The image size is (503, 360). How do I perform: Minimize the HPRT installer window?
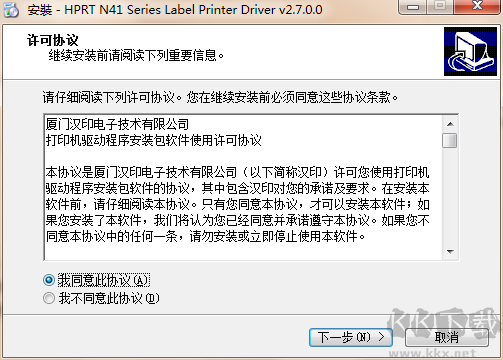coord(413,7)
